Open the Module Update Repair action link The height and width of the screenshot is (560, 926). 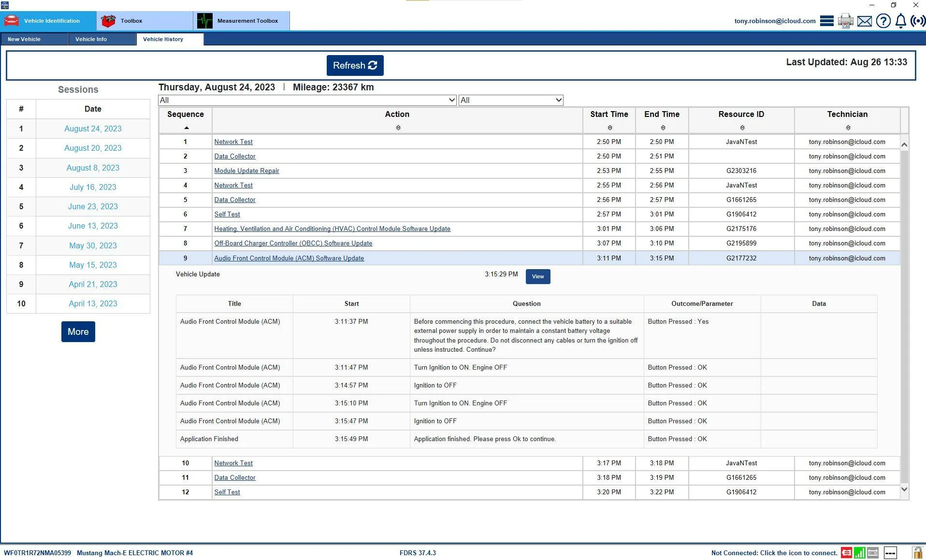[246, 171]
